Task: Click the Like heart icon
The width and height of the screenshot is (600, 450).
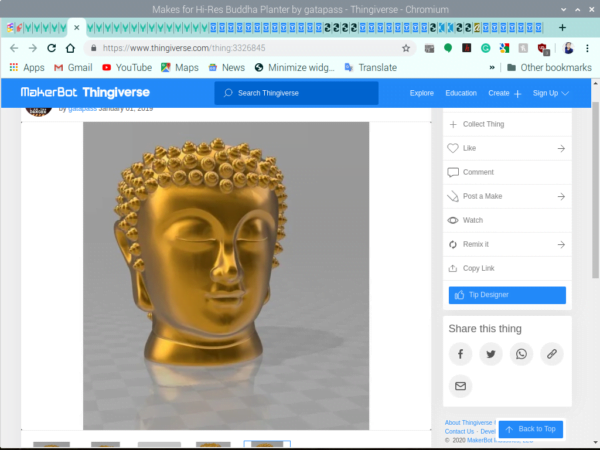Action: [x=453, y=148]
